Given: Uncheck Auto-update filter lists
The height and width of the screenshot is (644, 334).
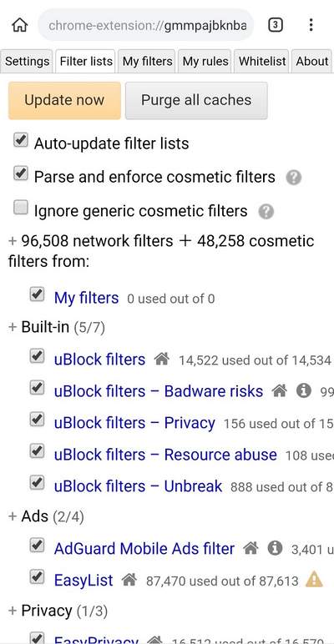Looking at the screenshot, I should pos(21,140).
